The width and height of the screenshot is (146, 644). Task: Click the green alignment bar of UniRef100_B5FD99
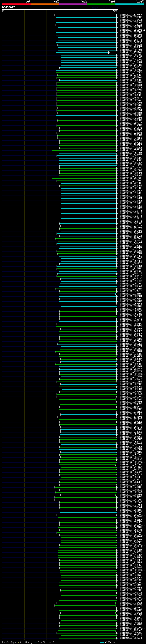84,151
